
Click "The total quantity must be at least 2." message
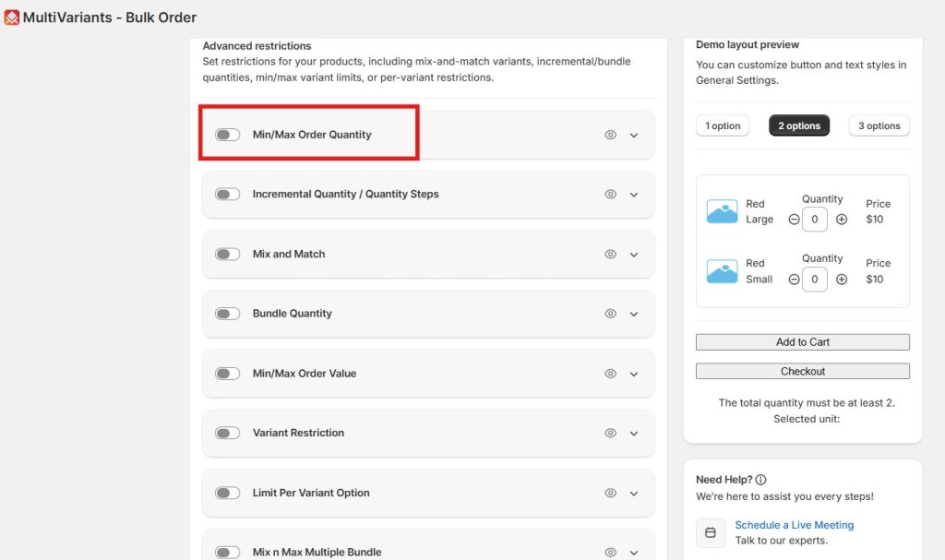coord(807,402)
